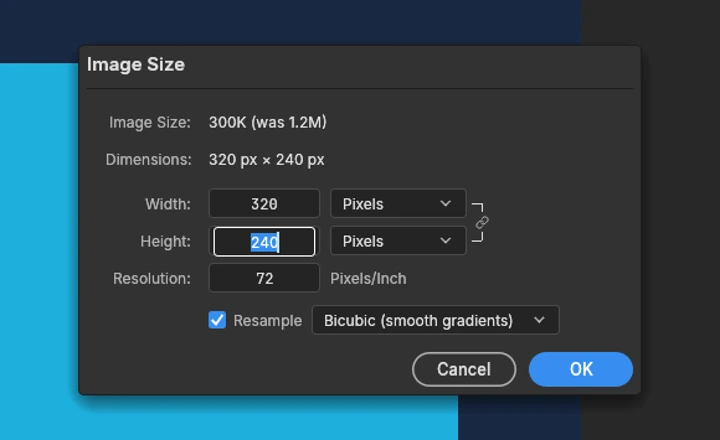
Task: Toggle the constrain proportions chain link icon
Action: [x=482, y=222]
